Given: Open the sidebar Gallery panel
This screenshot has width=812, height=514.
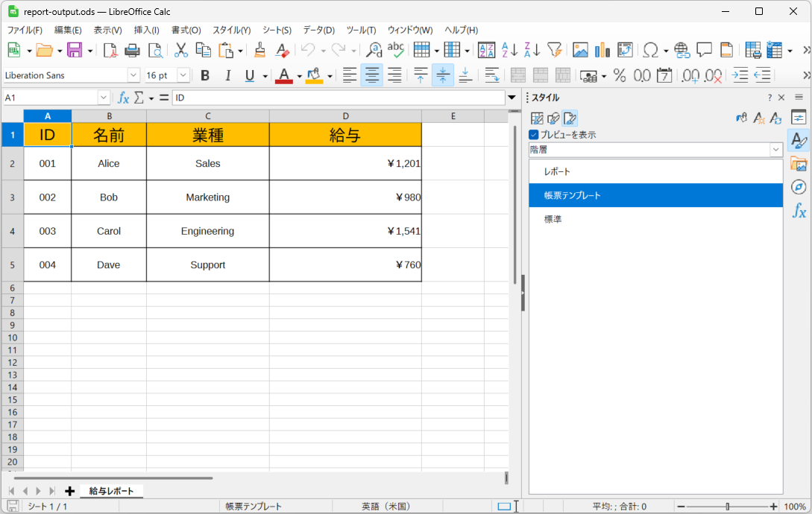Looking at the screenshot, I should [799, 164].
